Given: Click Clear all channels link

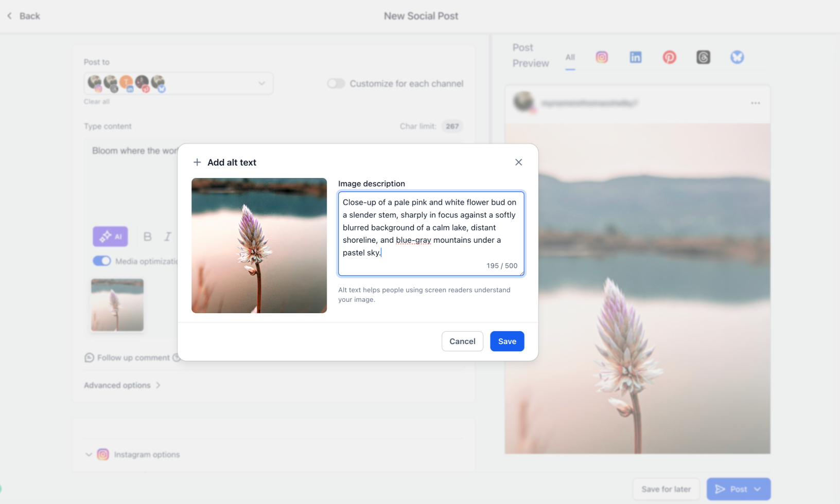Looking at the screenshot, I should (97, 102).
